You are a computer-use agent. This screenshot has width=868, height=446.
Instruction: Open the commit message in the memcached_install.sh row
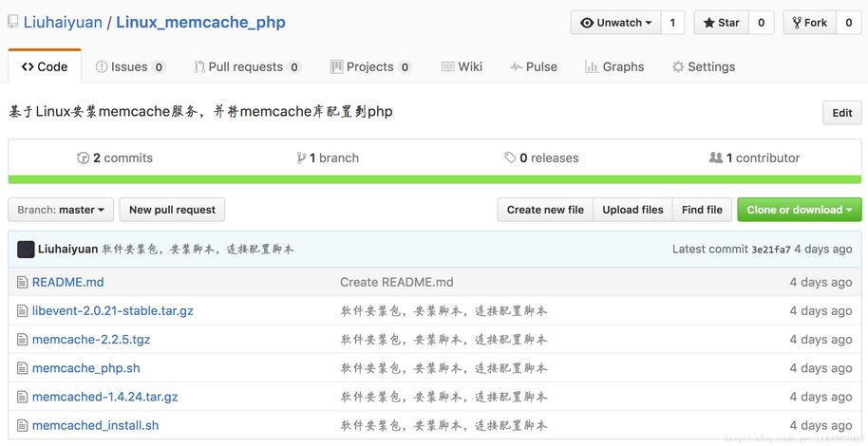(x=443, y=426)
